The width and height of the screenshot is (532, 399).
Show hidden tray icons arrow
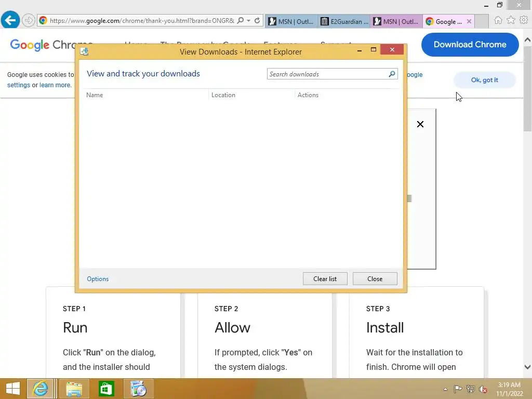pos(445,390)
